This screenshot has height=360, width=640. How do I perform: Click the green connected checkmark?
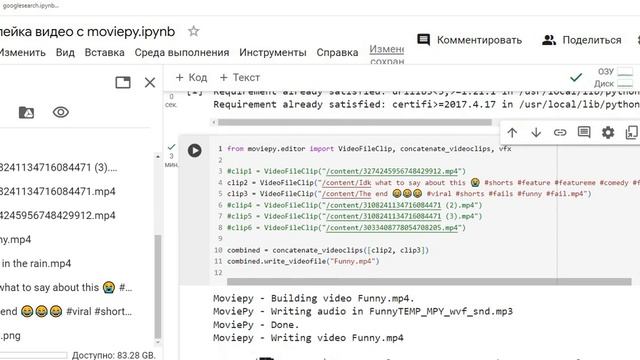[x=576, y=77]
